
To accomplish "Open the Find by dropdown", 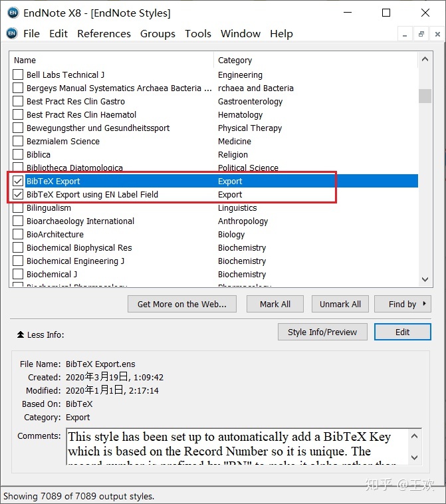I will 403,304.
